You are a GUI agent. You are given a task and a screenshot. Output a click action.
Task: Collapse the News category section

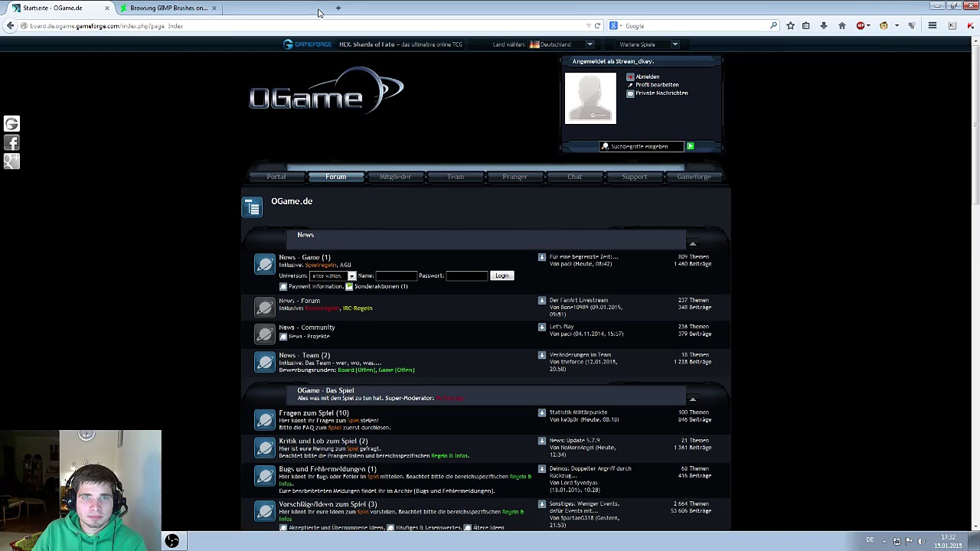(x=692, y=244)
